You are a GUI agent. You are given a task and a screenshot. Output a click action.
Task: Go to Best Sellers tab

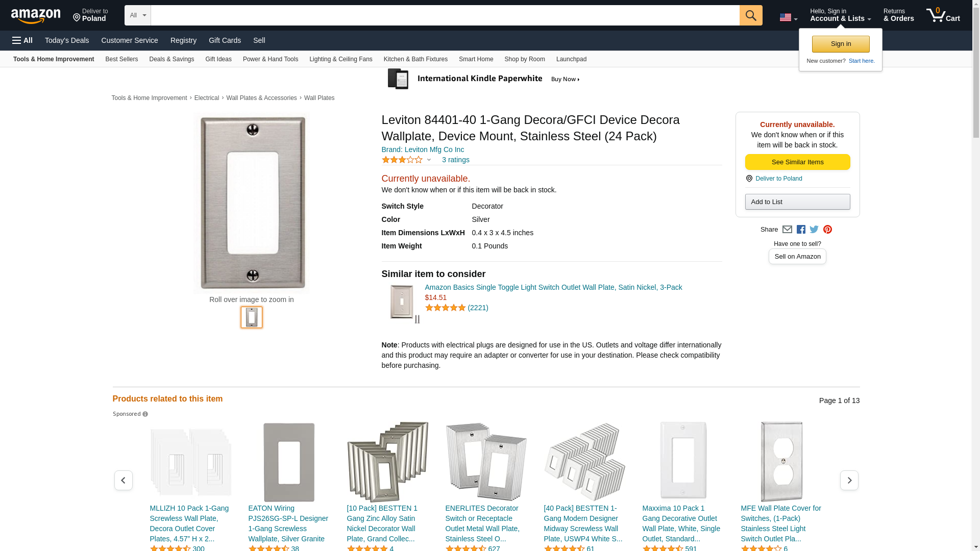tap(121, 59)
